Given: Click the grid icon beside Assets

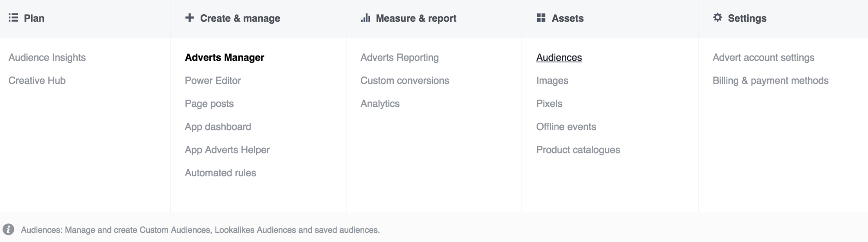Looking at the screenshot, I should click(541, 18).
